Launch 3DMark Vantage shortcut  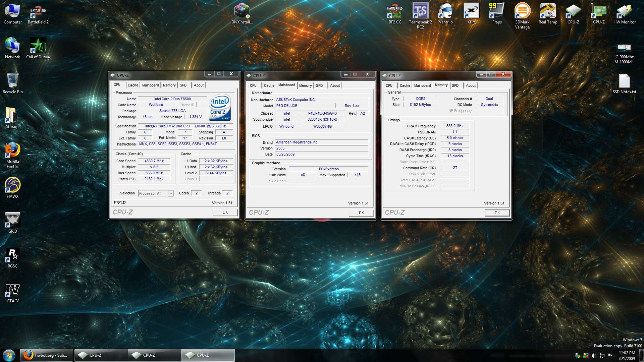pyautogui.click(x=522, y=16)
